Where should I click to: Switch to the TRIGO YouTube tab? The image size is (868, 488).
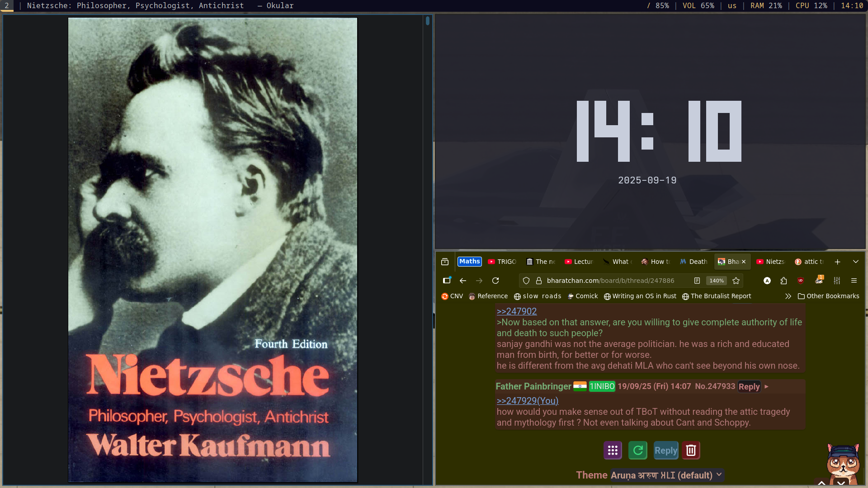502,262
